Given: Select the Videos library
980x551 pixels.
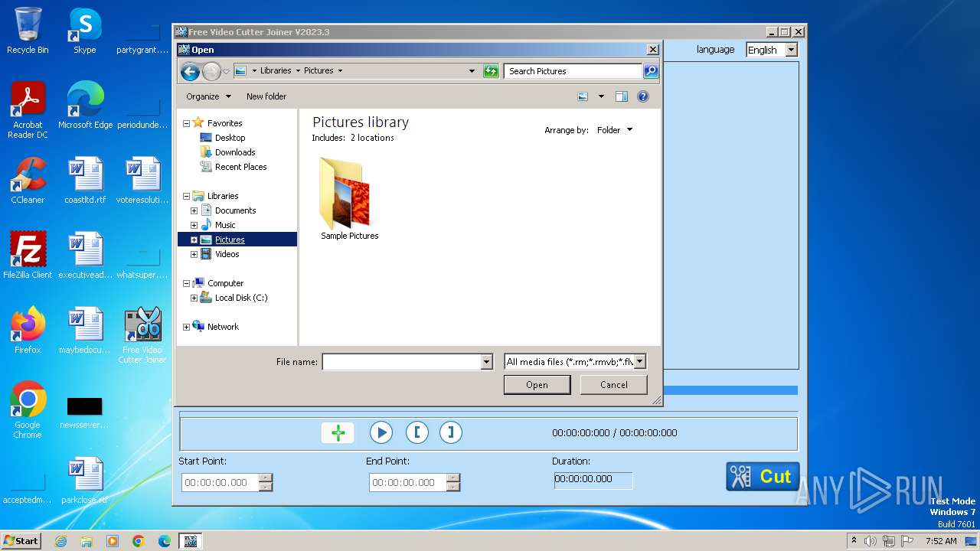Looking at the screenshot, I should coord(227,254).
